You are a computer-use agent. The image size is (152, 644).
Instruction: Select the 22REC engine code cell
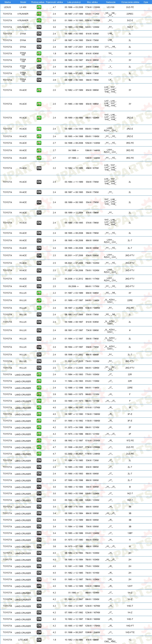130,14
